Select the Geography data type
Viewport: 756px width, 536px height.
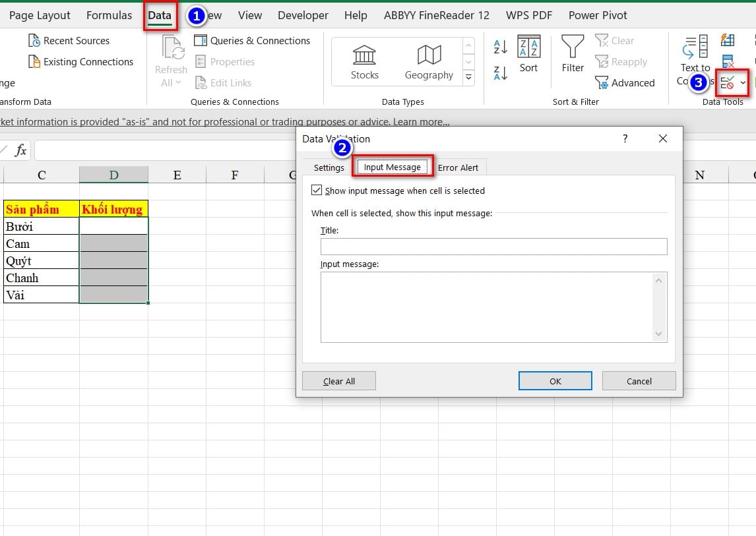(x=428, y=61)
